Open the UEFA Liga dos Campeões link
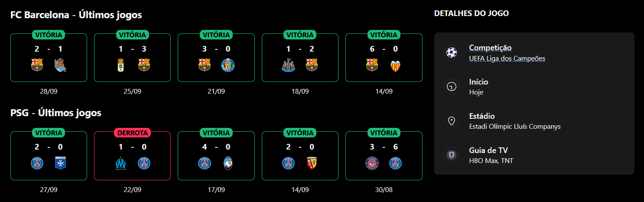The width and height of the screenshot is (644, 202). tap(507, 59)
